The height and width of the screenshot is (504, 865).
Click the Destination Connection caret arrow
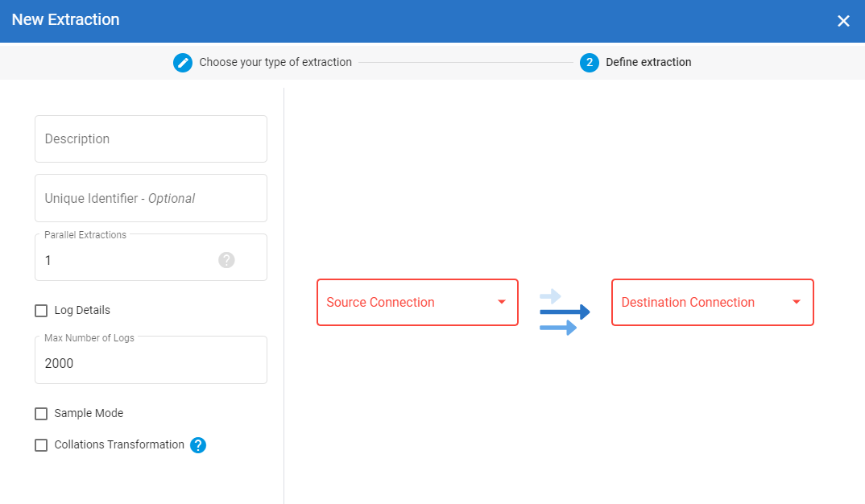(797, 303)
